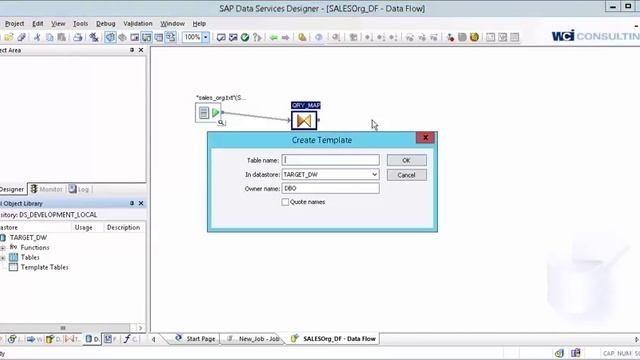Click the Owner name field

pyautogui.click(x=330, y=188)
